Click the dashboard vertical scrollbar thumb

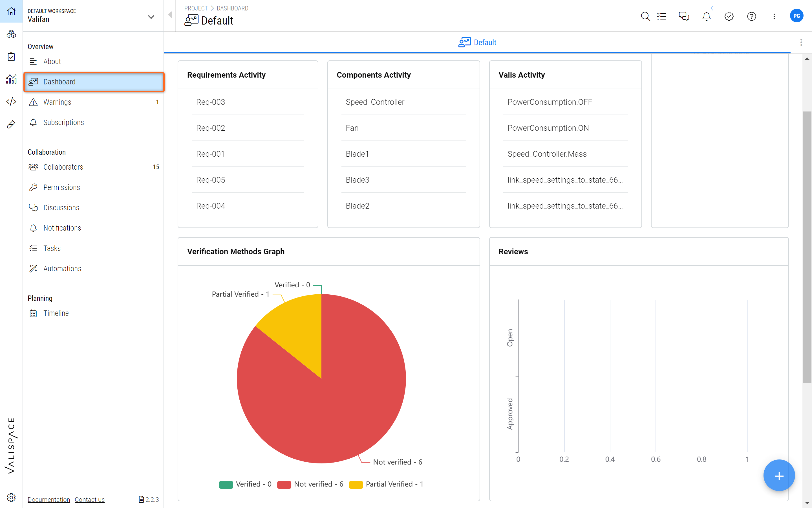[807, 247]
